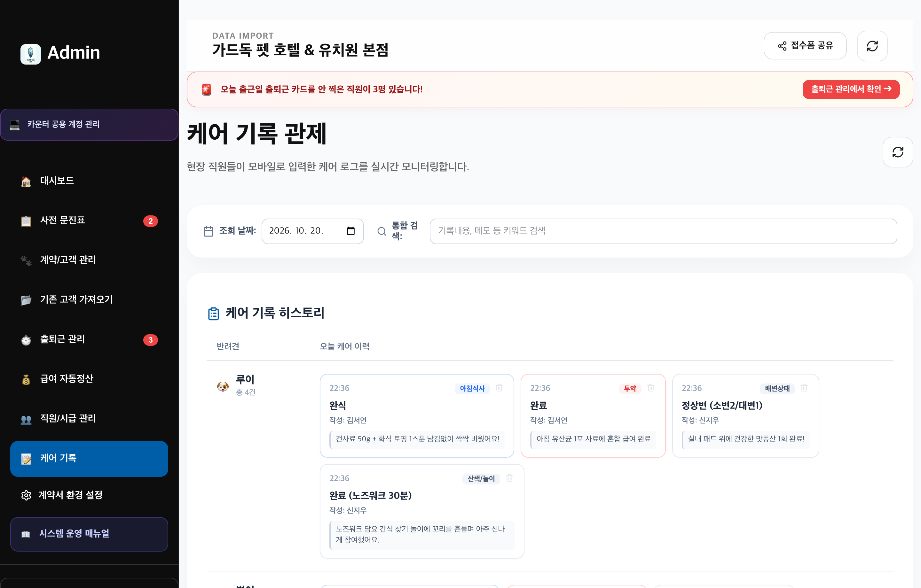Screen dimensions: 921x588
Task: Click the 계약서 환경 설정 gear icon
Action: 26,495
